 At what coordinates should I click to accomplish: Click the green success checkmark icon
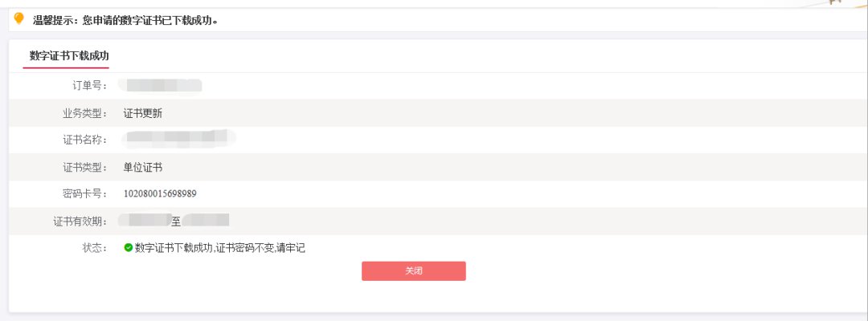click(x=129, y=248)
